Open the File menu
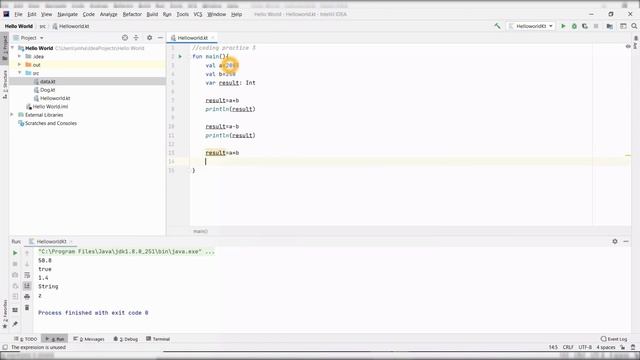 (18, 14)
